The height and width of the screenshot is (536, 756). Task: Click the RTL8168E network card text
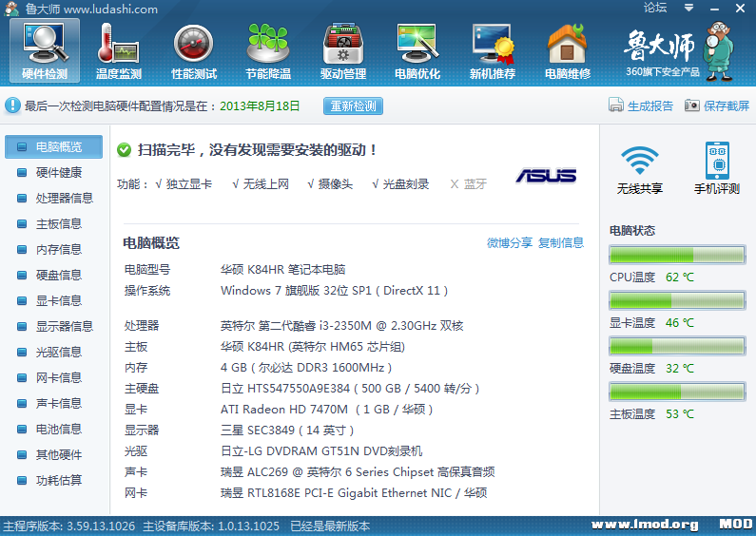pos(354,493)
